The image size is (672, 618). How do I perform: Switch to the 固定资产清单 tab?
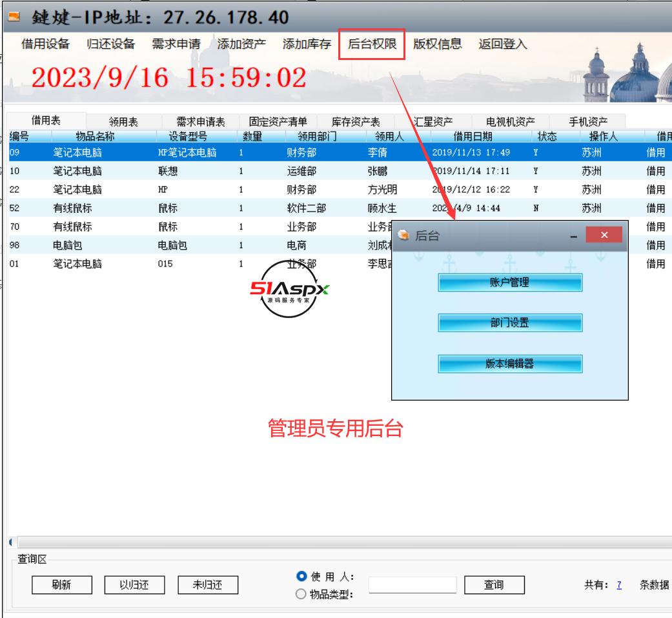[278, 122]
